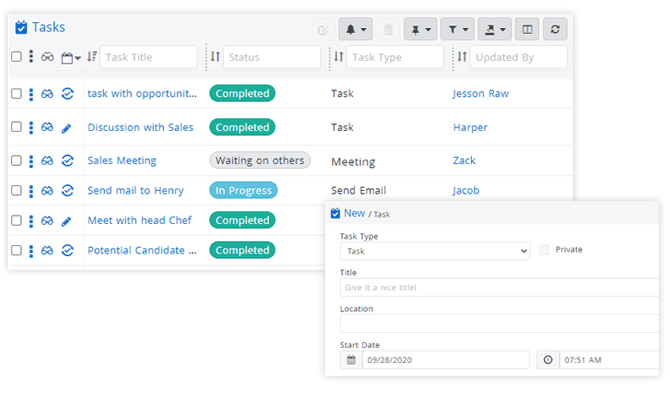Toggle the columns layout button
The image size is (670, 400).
point(527,29)
